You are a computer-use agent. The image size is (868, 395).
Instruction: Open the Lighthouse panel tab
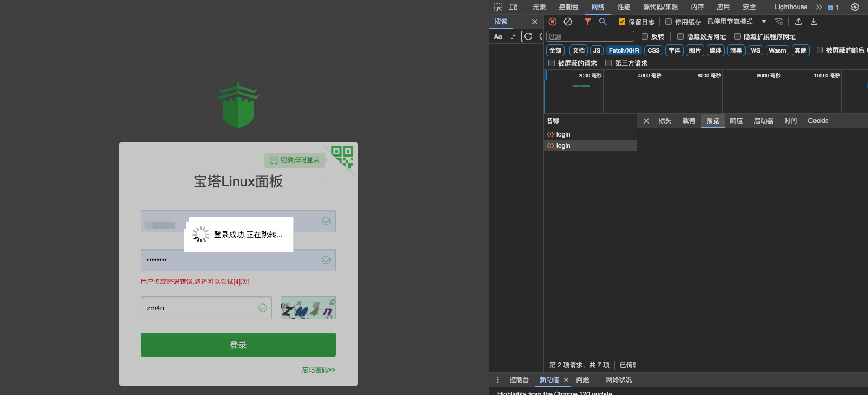click(791, 7)
